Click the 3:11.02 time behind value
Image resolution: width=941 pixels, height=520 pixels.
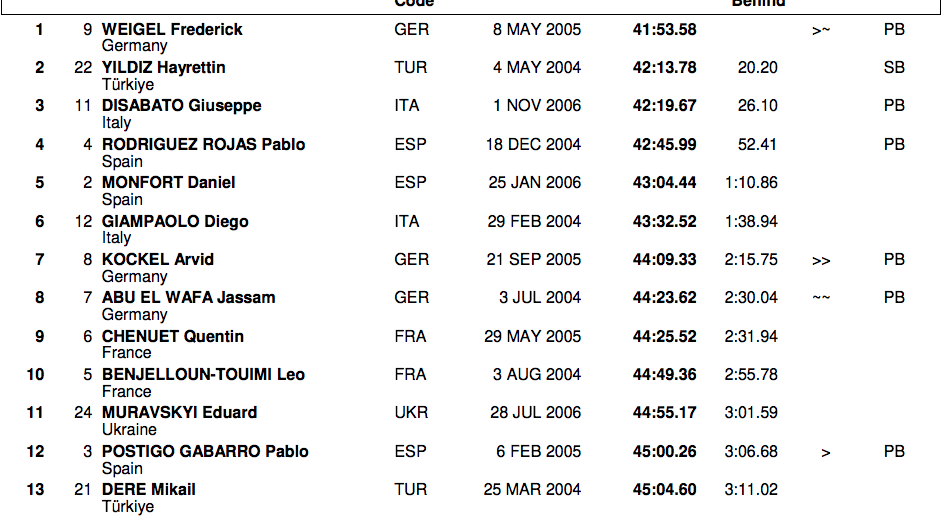click(751, 490)
